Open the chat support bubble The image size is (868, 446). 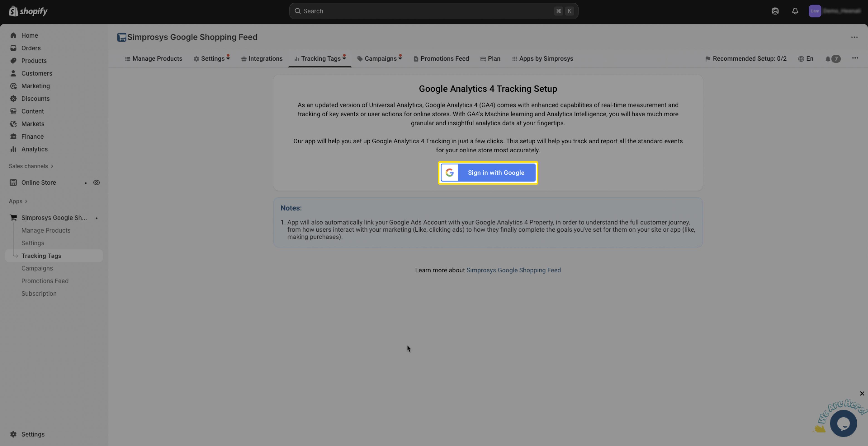pyautogui.click(x=843, y=424)
